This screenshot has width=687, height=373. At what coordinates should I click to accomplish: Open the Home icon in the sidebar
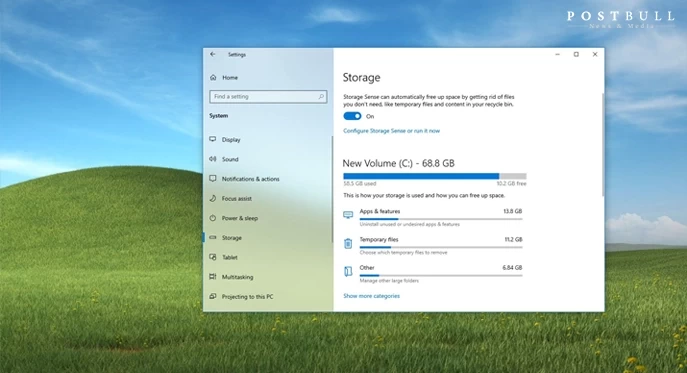213,78
